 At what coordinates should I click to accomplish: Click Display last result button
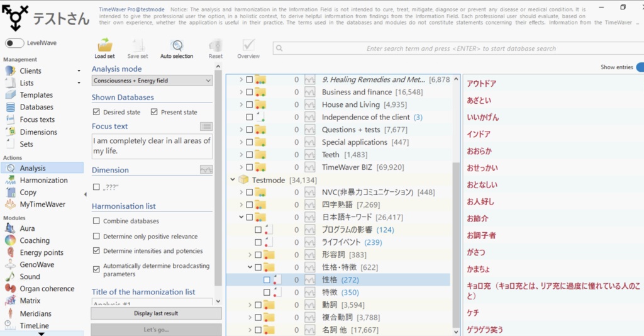(156, 313)
